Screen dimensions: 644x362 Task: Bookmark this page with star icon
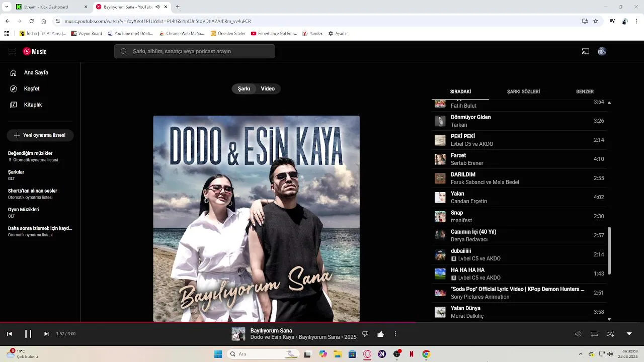tap(596, 21)
